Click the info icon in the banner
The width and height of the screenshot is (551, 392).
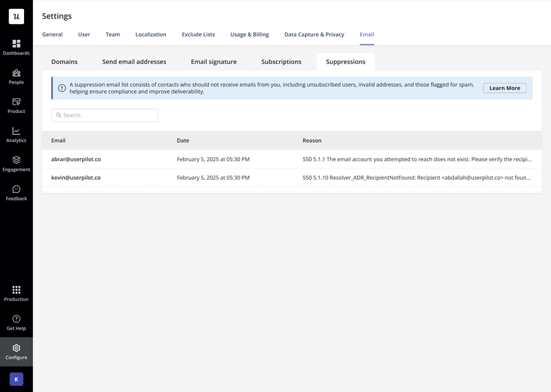pos(62,88)
